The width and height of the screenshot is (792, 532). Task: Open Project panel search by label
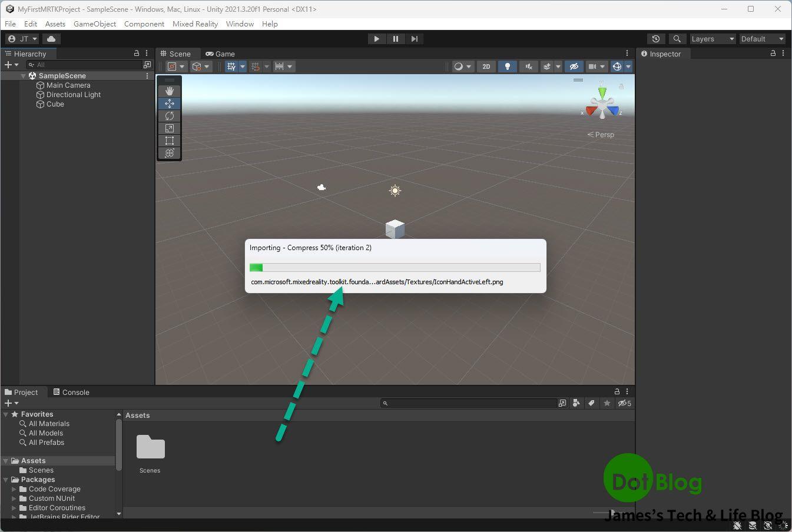click(x=591, y=403)
